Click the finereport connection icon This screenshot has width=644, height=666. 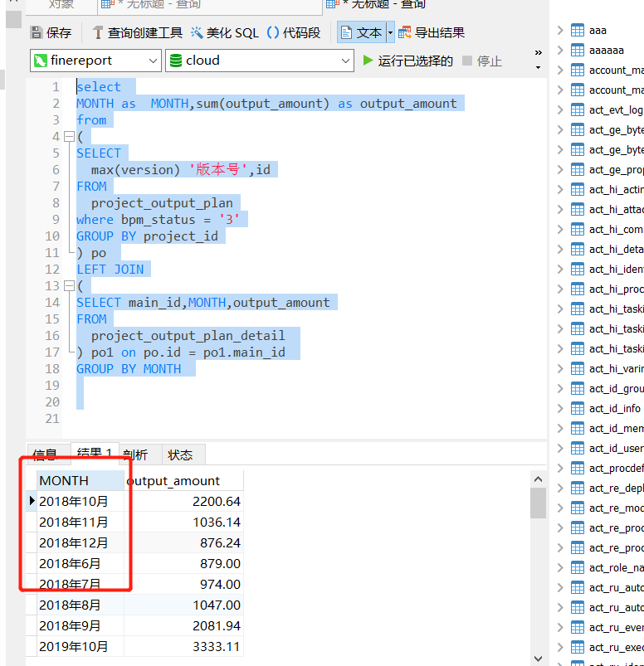[41, 61]
